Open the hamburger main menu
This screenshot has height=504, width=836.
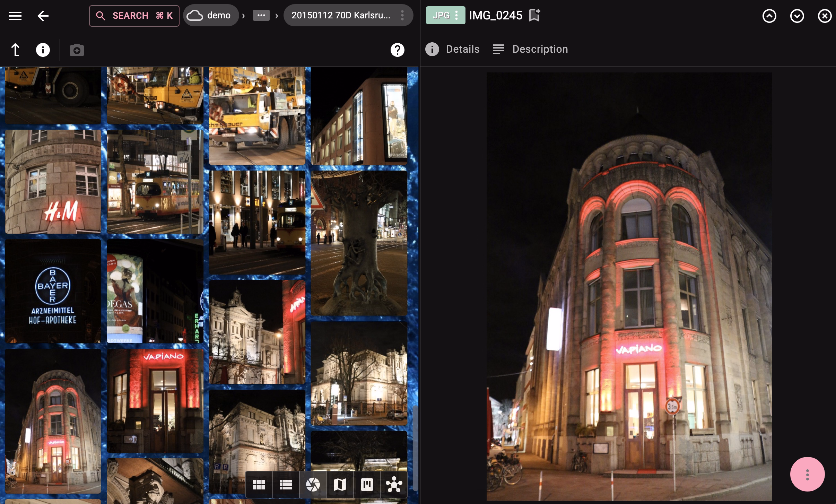coord(15,16)
